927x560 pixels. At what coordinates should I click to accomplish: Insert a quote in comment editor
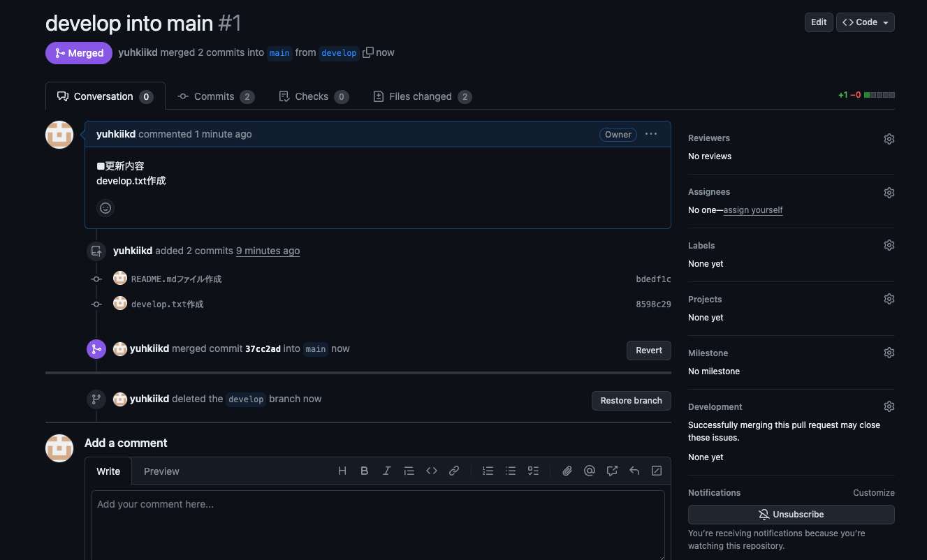[409, 471]
